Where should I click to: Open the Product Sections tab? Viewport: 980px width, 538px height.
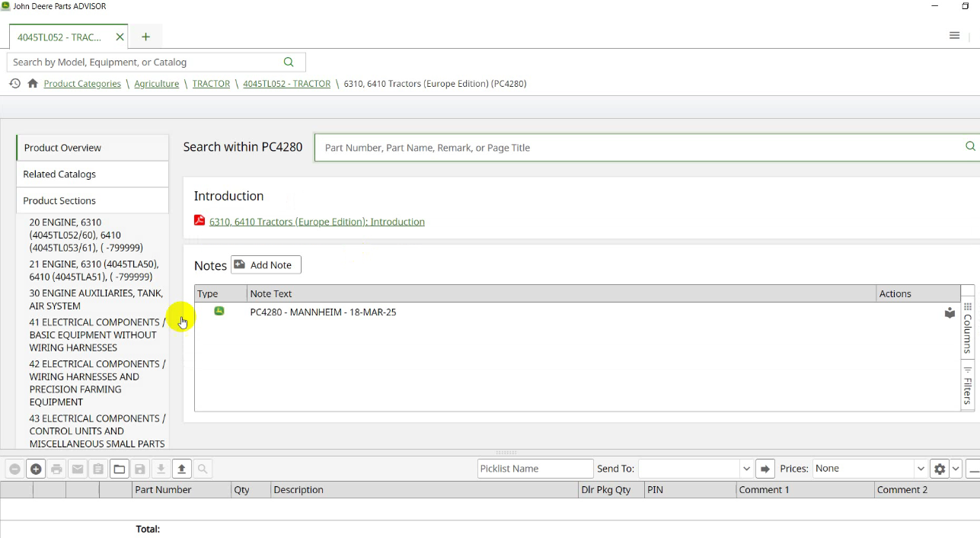click(92, 201)
